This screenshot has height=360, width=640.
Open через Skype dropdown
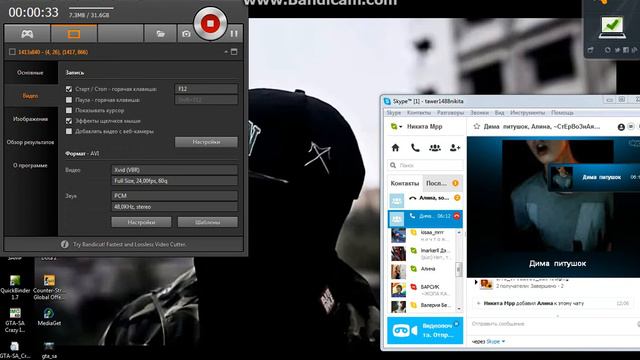[x=489, y=341]
